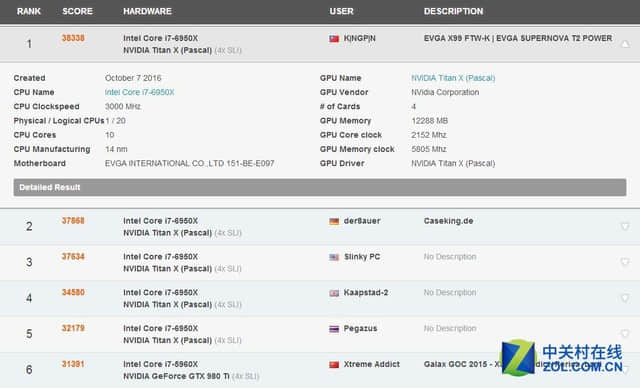This screenshot has height=388, width=640.
Task: Click the USER column header
Action: (342, 11)
